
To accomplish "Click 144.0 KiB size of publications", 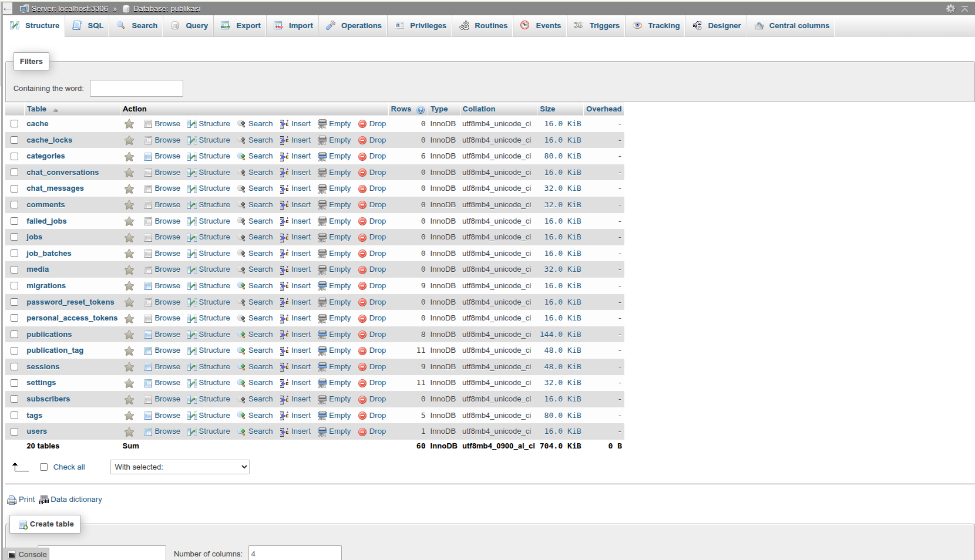I will (x=560, y=335).
